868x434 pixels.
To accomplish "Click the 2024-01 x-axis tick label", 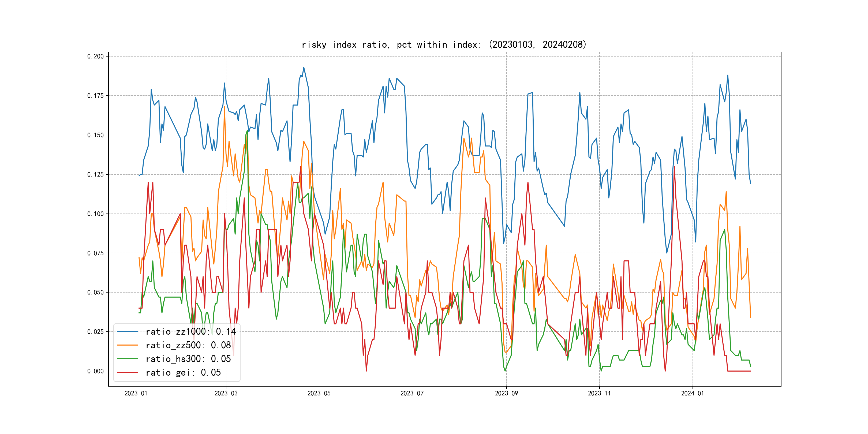I will 693,393.
